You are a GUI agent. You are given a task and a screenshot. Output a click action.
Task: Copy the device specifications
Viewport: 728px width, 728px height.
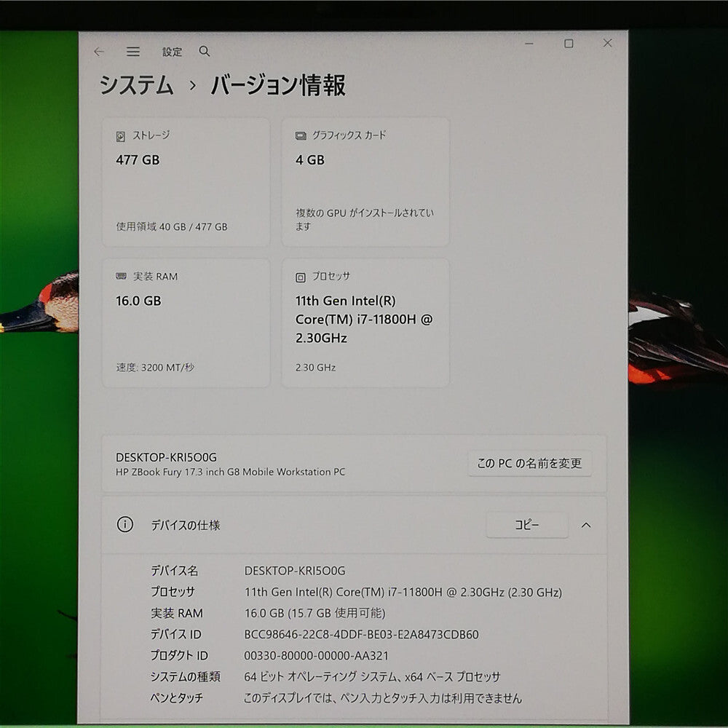(527, 525)
